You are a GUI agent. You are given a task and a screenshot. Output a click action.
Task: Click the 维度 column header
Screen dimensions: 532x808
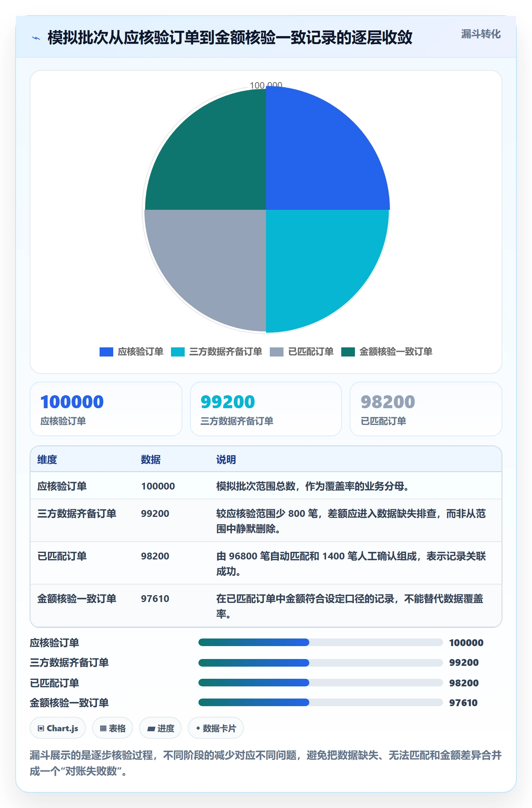tap(47, 459)
